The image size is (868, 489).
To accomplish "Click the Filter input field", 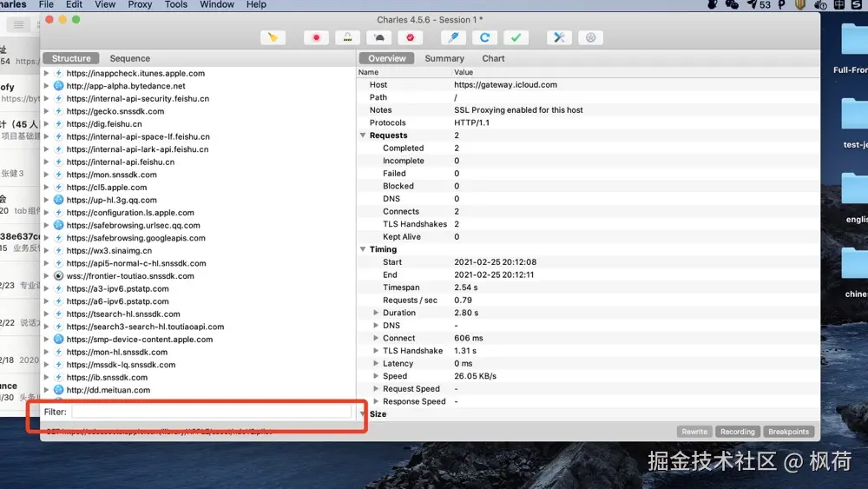I will pos(212,412).
